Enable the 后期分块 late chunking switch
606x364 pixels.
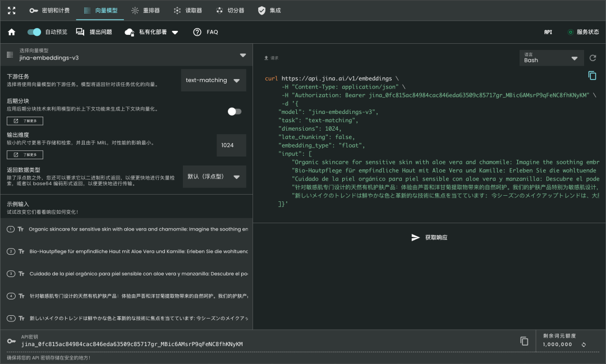coord(234,112)
